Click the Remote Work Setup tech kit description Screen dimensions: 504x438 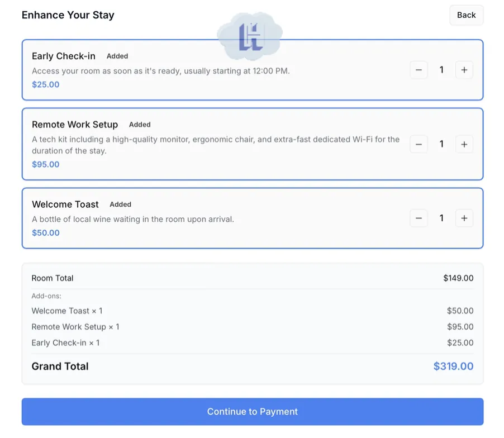tap(216, 145)
